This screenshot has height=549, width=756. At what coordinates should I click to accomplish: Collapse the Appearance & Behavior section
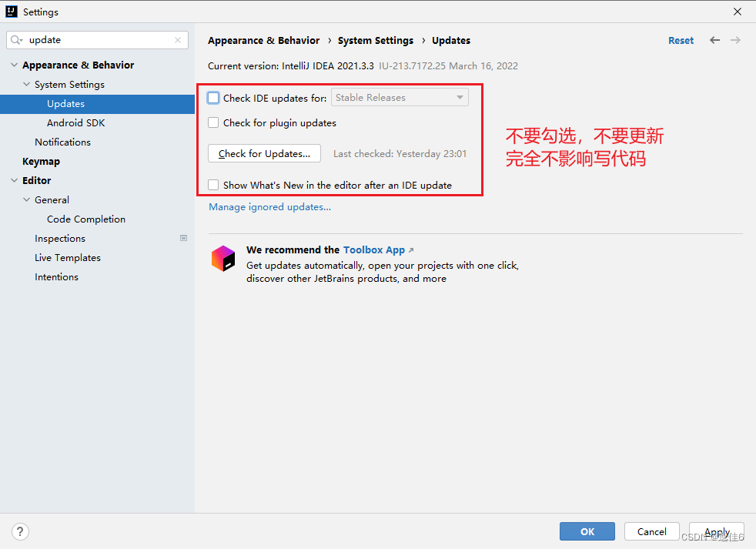[x=15, y=65]
